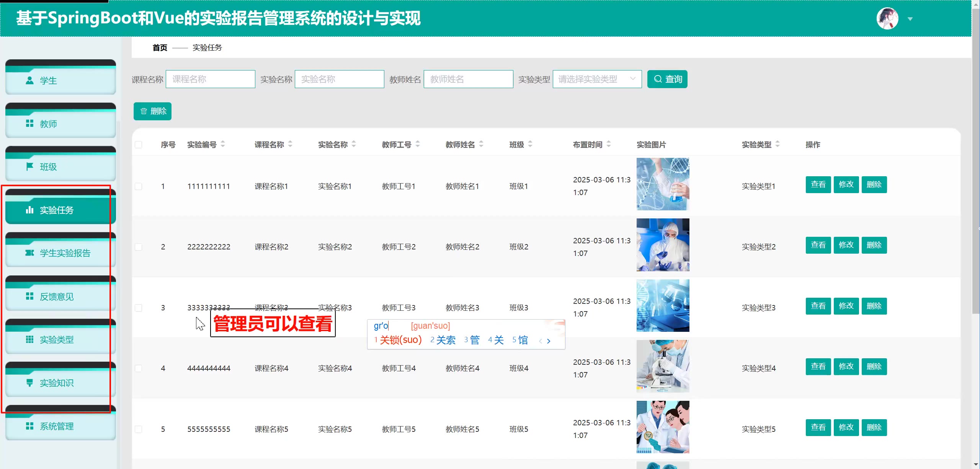Click the person icon beside 学生
Image resolution: width=980 pixels, height=469 pixels.
pos(29,80)
